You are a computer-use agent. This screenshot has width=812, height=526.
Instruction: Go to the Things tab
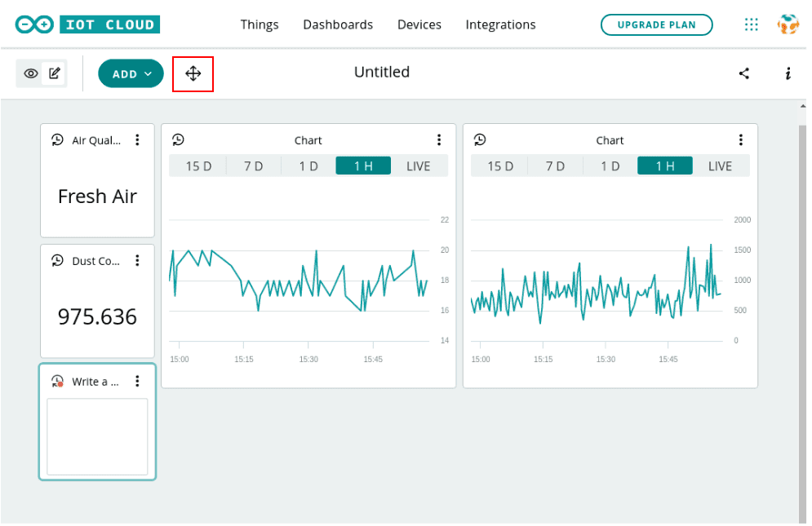(x=260, y=25)
